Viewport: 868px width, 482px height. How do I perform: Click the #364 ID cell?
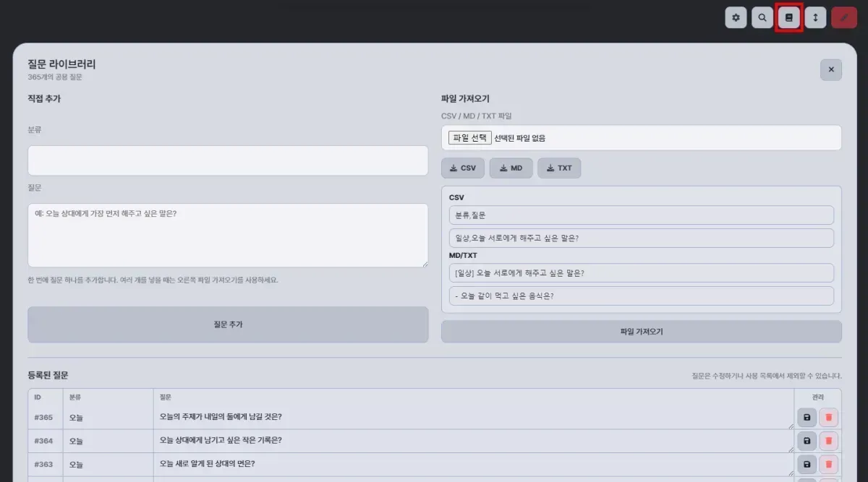(x=46, y=441)
